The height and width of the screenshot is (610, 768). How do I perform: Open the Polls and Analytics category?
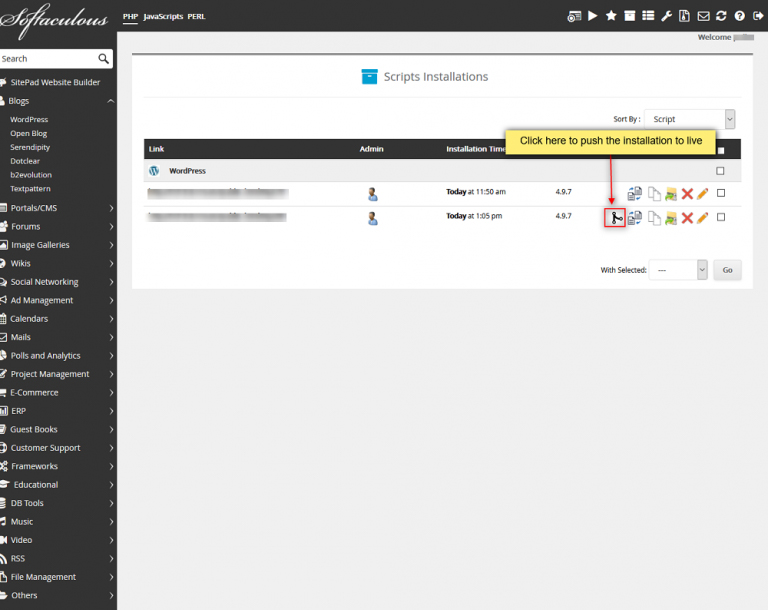coord(45,356)
